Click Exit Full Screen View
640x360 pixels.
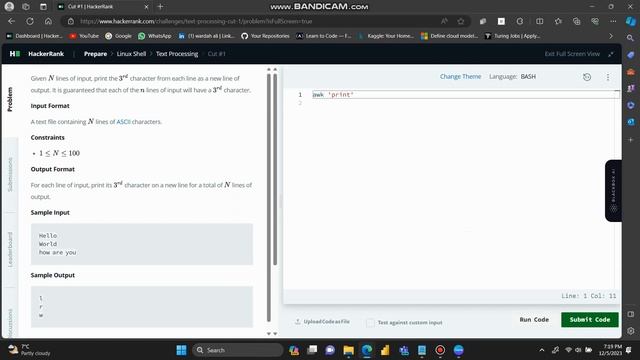coord(572,54)
